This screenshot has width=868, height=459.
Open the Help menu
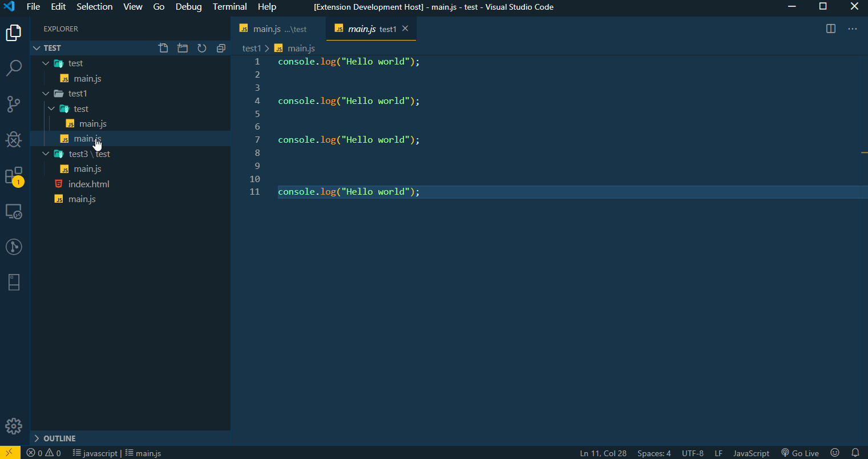267,7
